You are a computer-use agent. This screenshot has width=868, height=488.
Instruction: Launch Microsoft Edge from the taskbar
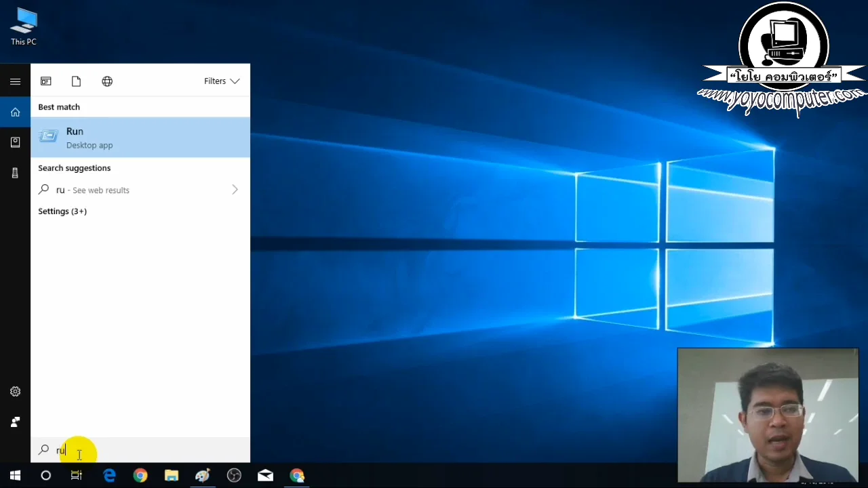(x=109, y=475)
